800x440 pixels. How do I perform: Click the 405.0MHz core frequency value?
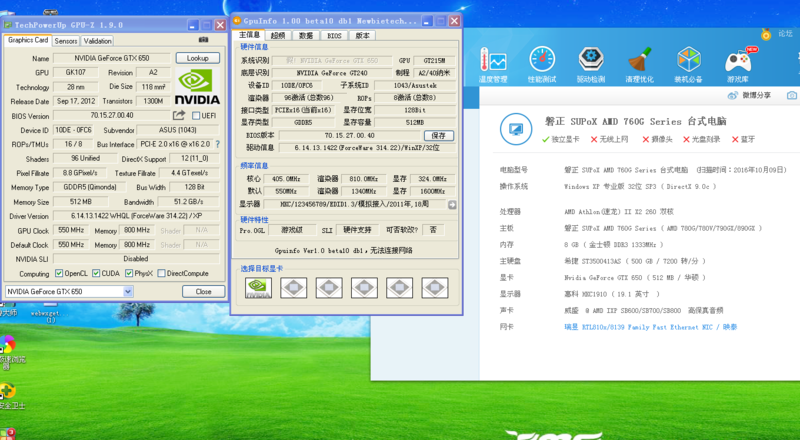(286, 179)
